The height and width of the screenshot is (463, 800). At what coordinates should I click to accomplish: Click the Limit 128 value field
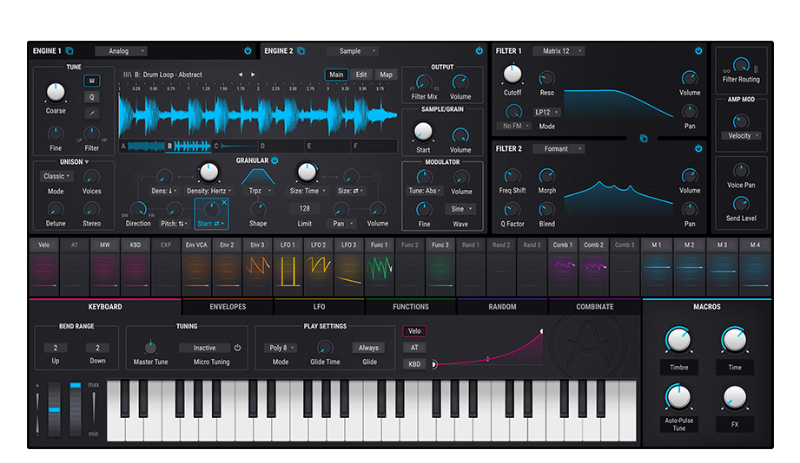coord(305,208)
